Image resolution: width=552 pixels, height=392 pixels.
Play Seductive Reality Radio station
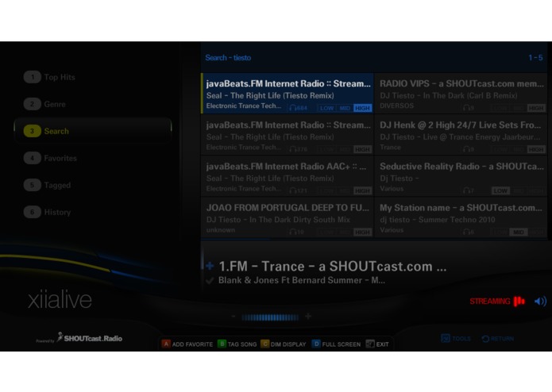pos(461,176)
